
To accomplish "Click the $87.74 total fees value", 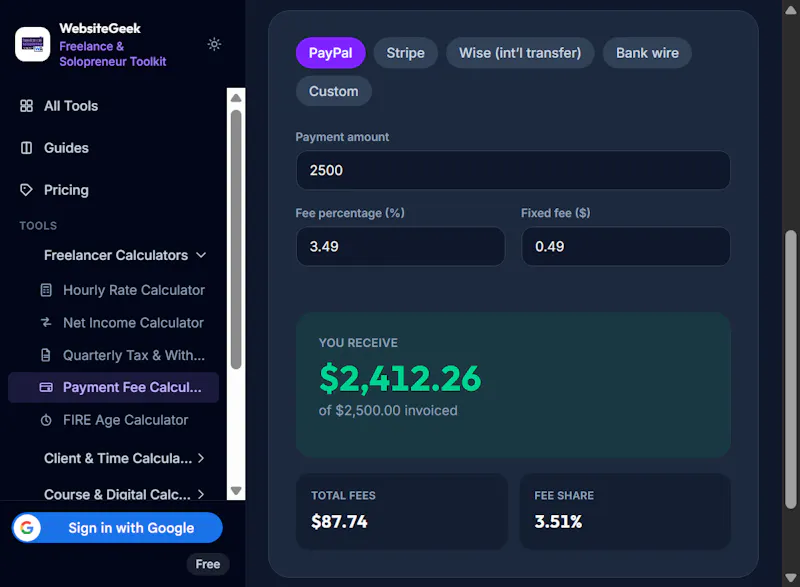I will click(339, 522).
